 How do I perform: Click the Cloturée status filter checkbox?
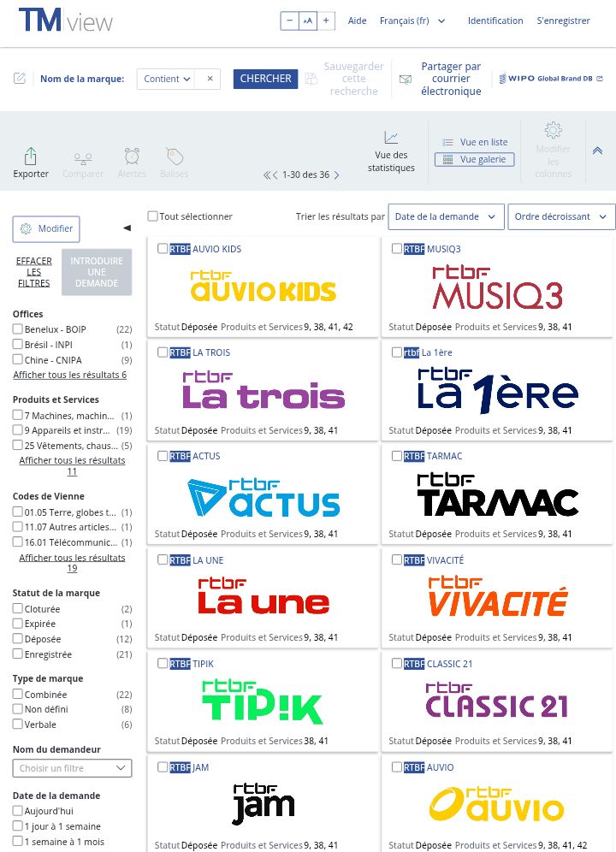point(18,608)
